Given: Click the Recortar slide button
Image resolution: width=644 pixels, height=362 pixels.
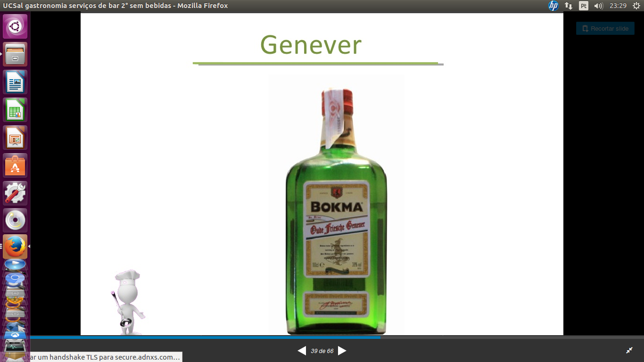Looking at the screenshot, I should pos(605,28).
